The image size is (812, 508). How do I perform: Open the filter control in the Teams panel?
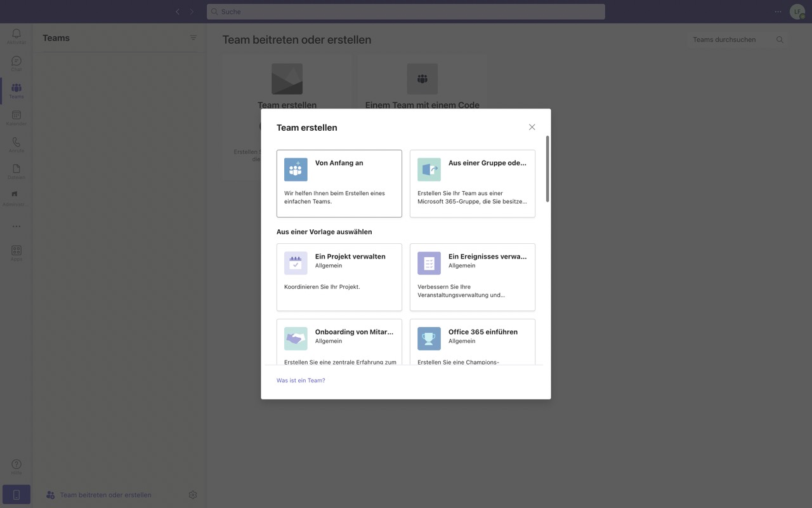point(193,37)
